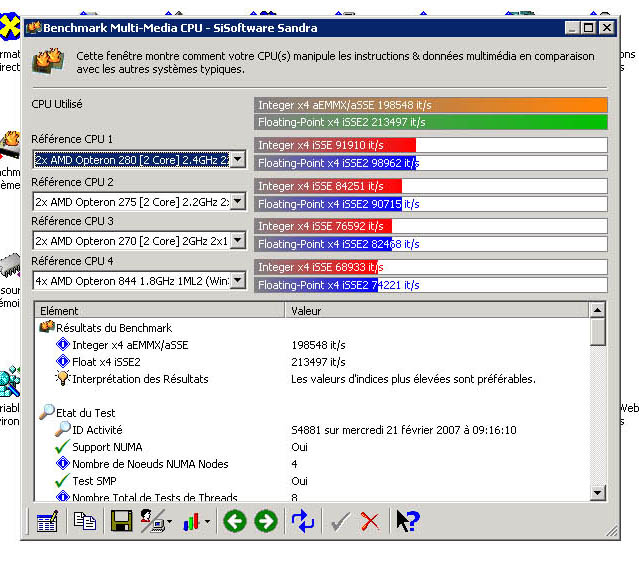This screenshot has width=639, height=567.
Task: Click the CPU Utilisé label
Action: click(x=57, y=104)
